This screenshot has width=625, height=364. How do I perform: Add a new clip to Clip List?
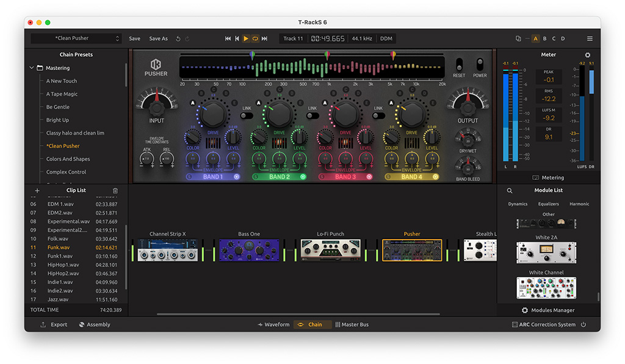tap(37, 190)
